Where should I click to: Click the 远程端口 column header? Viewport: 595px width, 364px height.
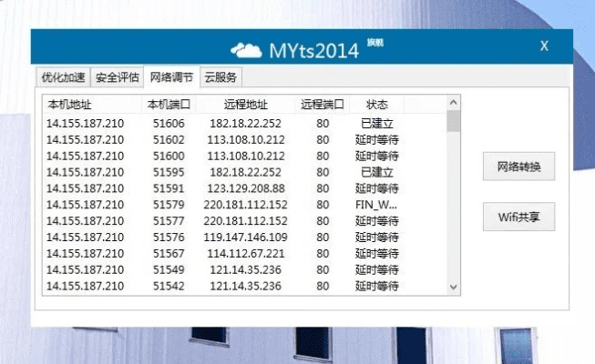[x=323, y=104]
